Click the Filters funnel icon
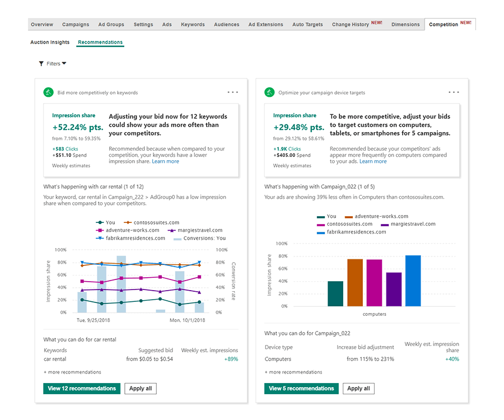Image resolution: width=504 pixels, height=420 pixels. tap(42, 63)
